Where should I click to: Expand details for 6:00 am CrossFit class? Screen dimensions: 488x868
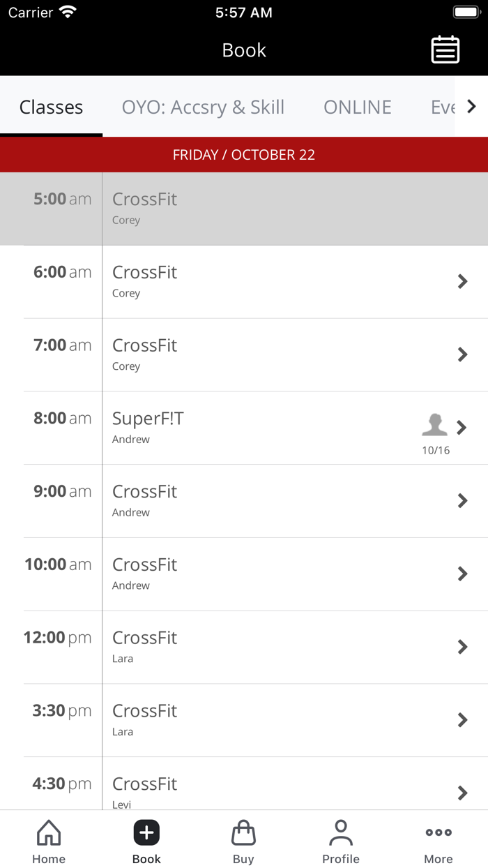[462, 282]
